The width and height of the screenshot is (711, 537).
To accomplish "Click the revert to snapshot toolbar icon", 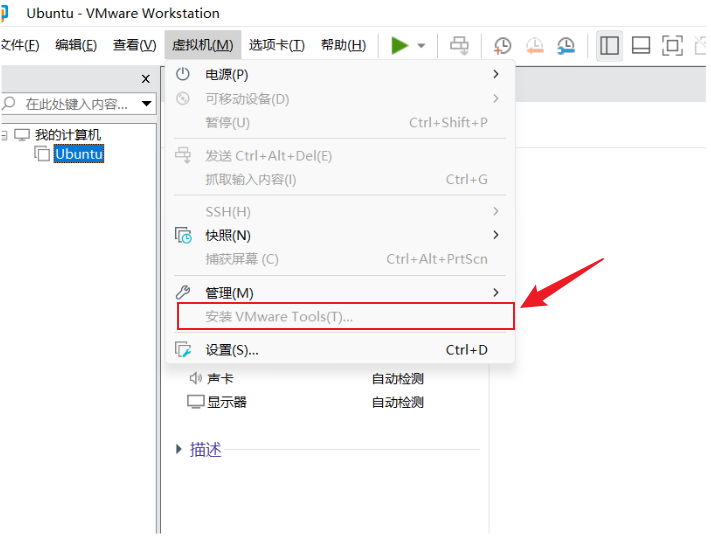I will pyautogui.click(x=534, y=45).
